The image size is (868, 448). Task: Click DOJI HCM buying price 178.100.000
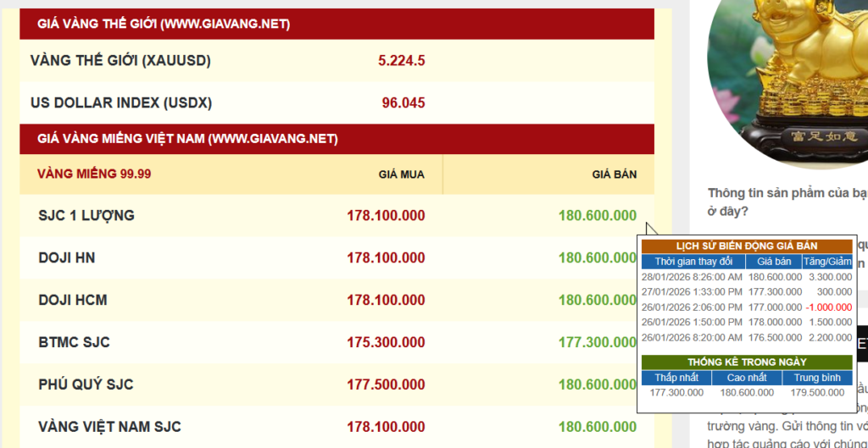pos(386,301)
